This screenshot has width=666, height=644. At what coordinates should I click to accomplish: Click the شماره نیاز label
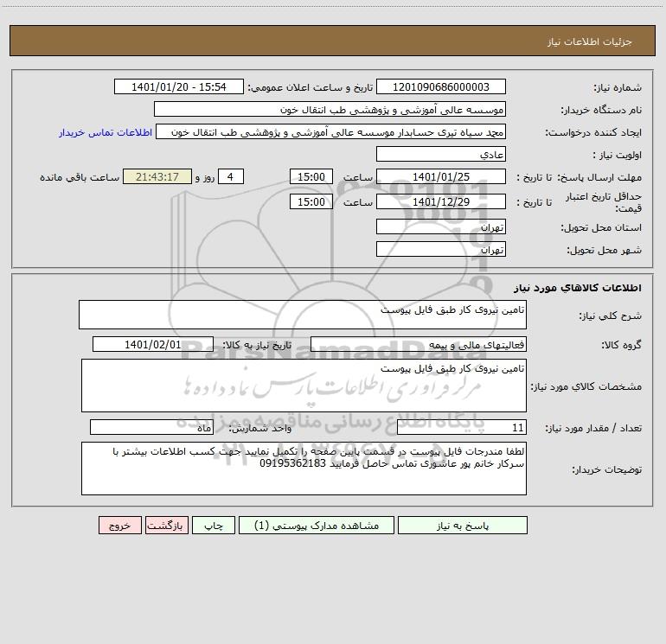618,88
